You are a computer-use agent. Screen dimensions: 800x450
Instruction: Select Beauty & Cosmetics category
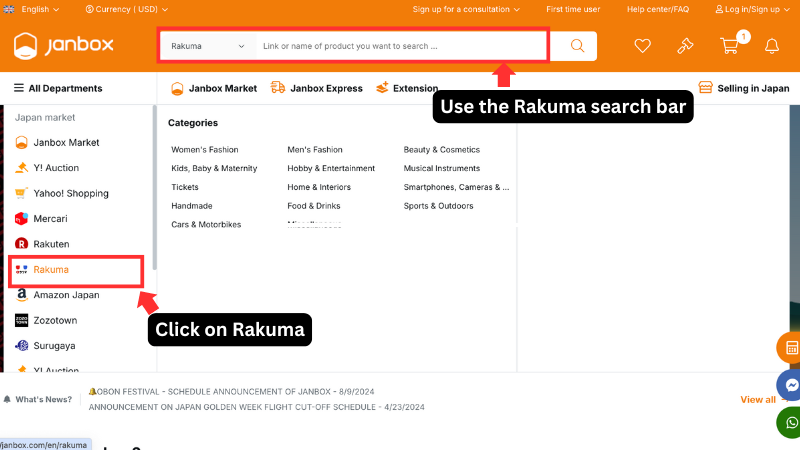coord(442,149)
